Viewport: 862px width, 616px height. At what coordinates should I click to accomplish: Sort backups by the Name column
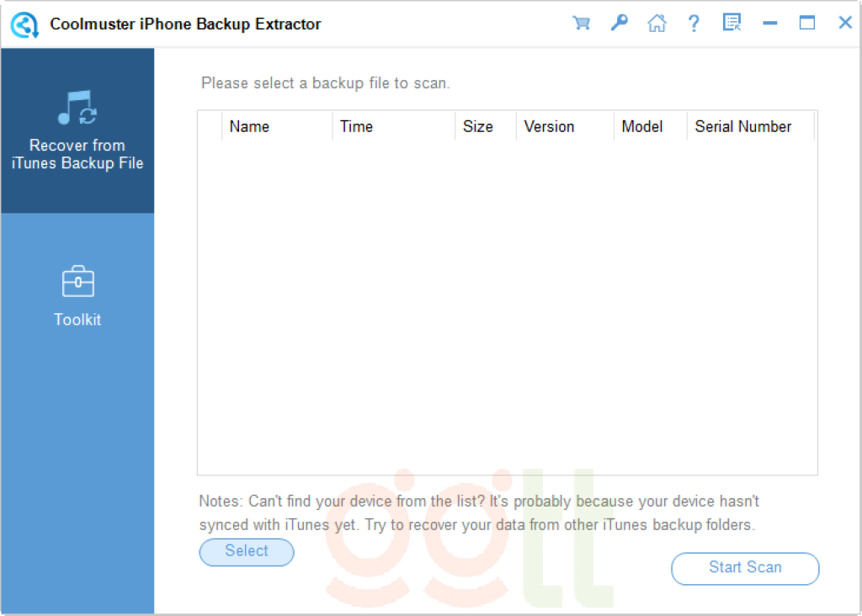click(249, 126)
